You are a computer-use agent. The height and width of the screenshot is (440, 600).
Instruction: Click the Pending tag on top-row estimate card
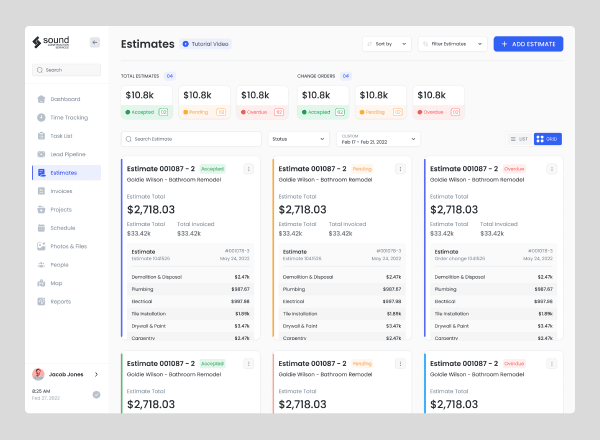[362, 169]
